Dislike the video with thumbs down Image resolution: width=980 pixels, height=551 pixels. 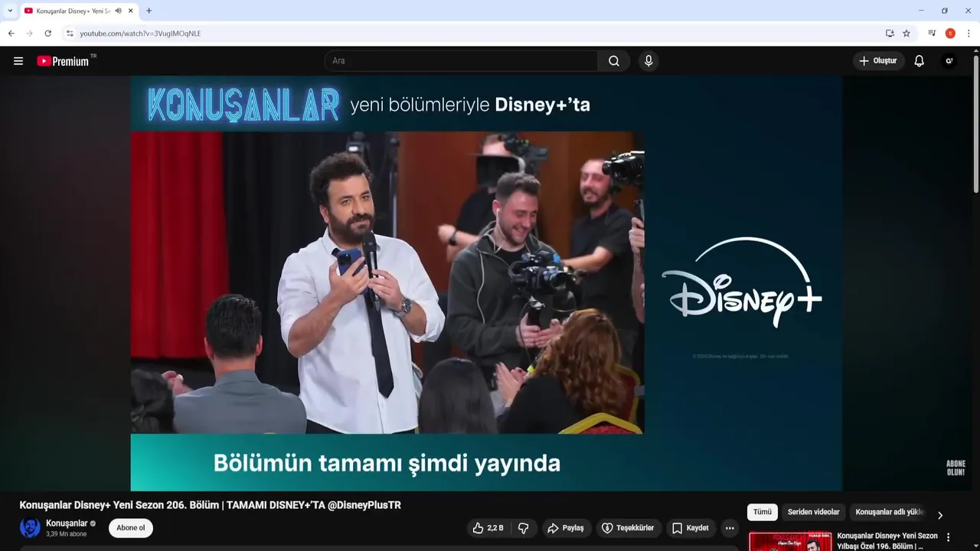pyautogui.click(x=524, y=528)
